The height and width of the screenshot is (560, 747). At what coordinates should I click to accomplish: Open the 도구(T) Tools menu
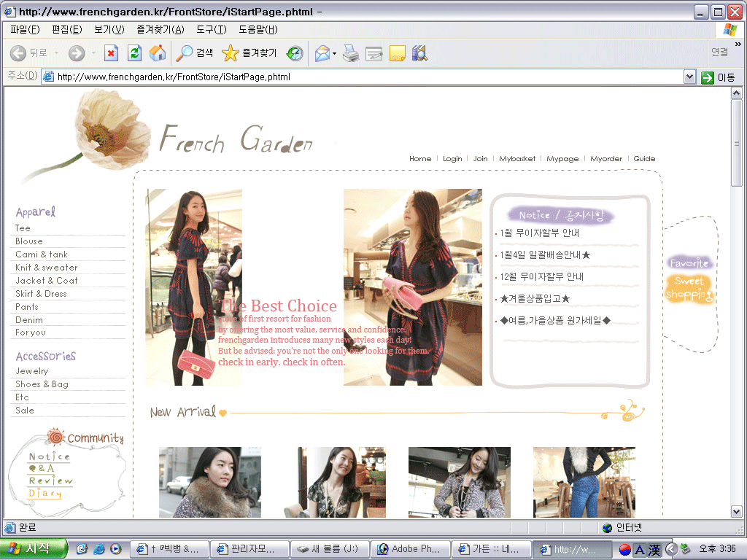coord(212,29)
